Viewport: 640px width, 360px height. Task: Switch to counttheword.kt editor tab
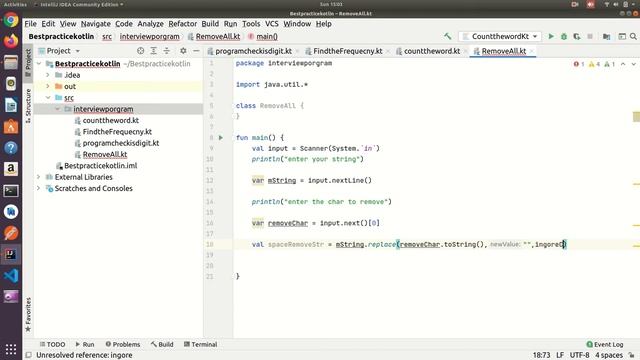pyautogui.click(x=431, y=51)
